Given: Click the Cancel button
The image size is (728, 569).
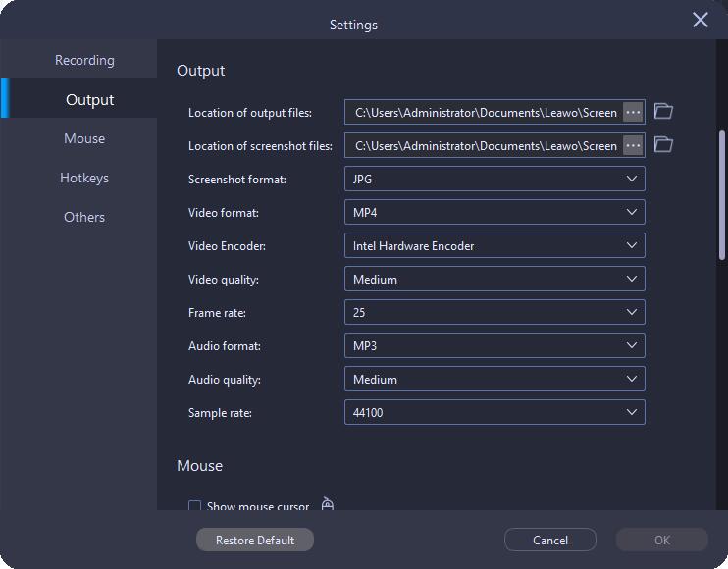Looking at the screenshot, I should click(x=550, y=540).
